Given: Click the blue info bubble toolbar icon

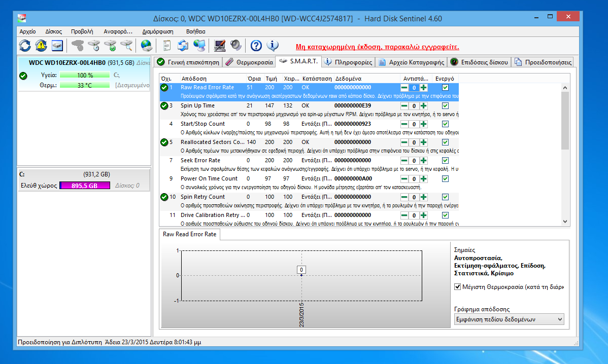Looking at the screenshot, I should (273, 46).
